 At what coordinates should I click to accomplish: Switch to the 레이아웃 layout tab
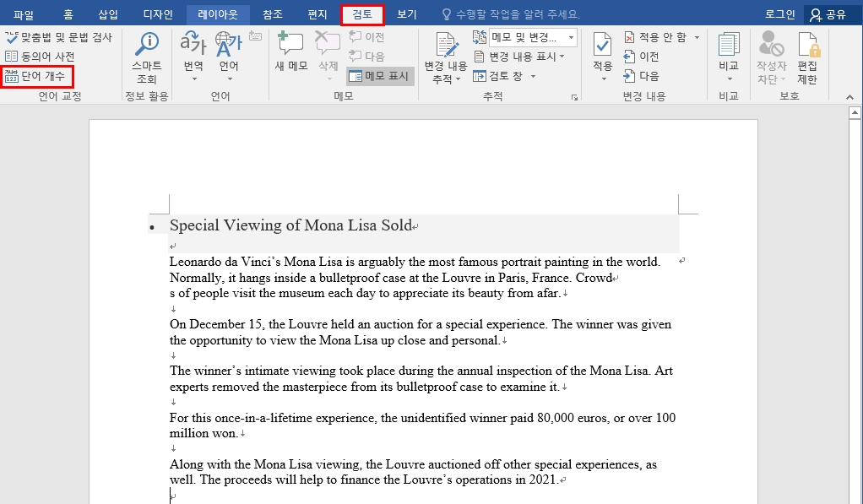point(218,14)
